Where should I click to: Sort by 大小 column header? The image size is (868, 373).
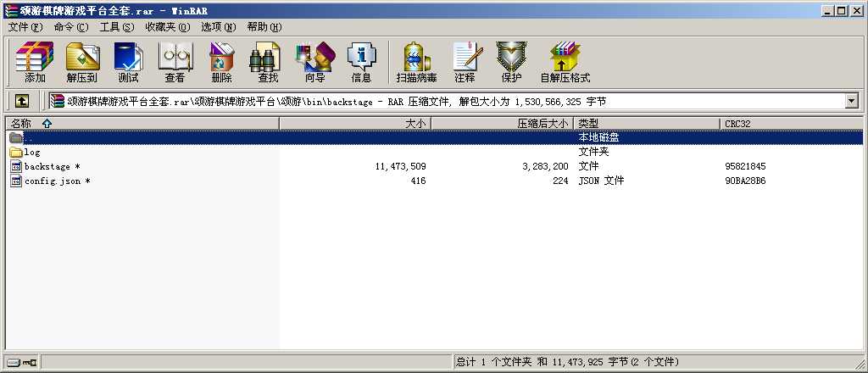[x=355, y=124]
